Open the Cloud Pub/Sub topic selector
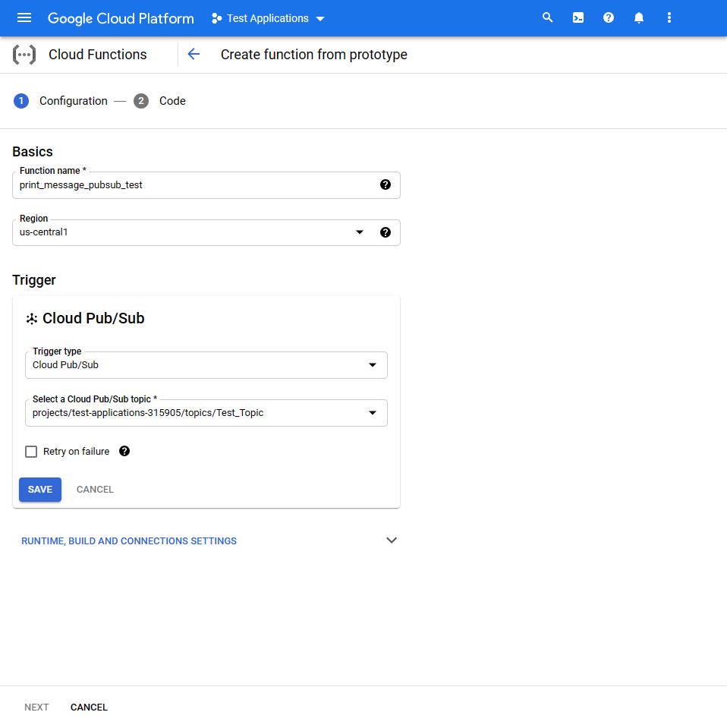The height and width of the screenshot is (728, 727). click(373, 412)
